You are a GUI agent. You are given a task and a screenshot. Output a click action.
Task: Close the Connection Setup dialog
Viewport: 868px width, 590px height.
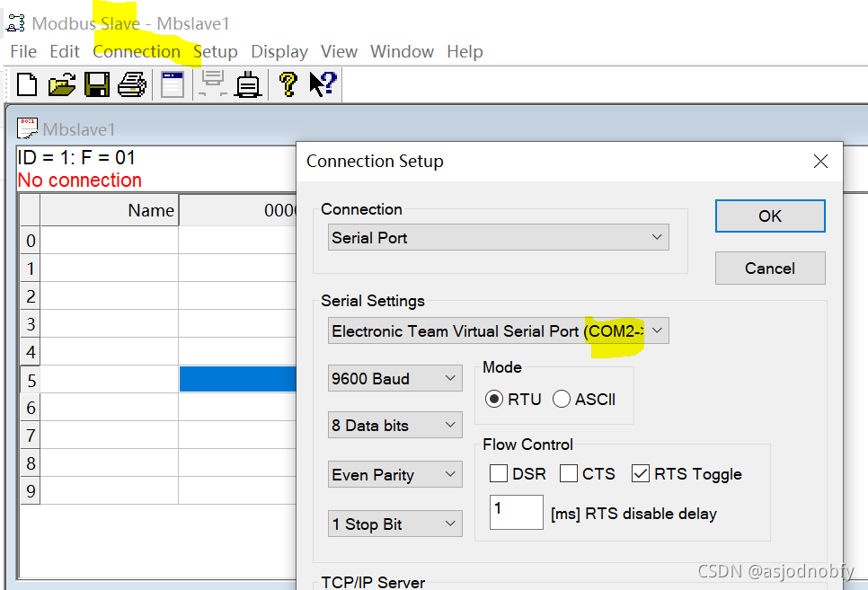(x=820, y=161)
